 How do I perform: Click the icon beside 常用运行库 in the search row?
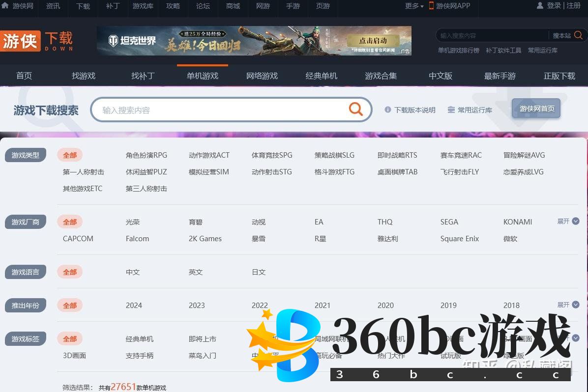pyautogui.click(x=451, y=110)
